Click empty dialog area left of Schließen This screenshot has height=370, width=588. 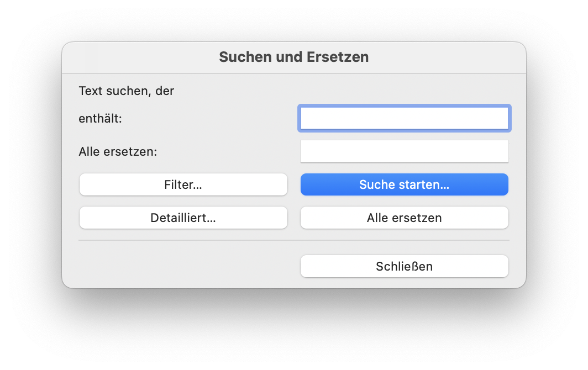click(x=183, y=267)
